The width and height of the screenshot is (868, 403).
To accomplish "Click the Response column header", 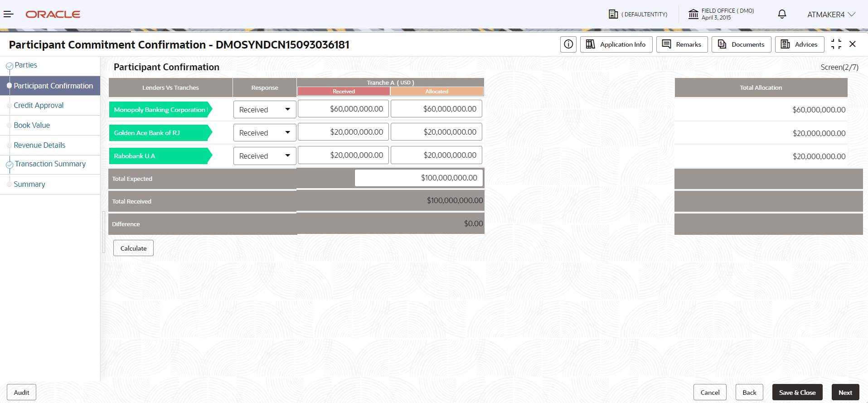I will 265,87.
